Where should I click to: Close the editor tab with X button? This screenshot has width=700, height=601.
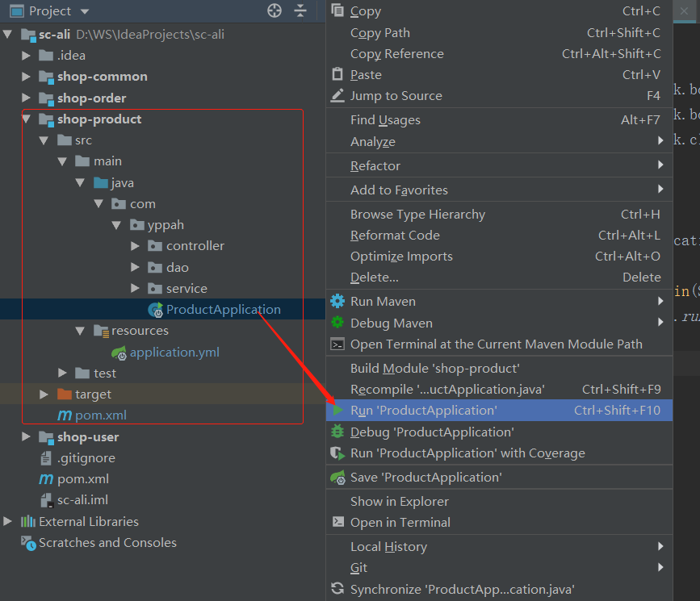tap(684, 10)
